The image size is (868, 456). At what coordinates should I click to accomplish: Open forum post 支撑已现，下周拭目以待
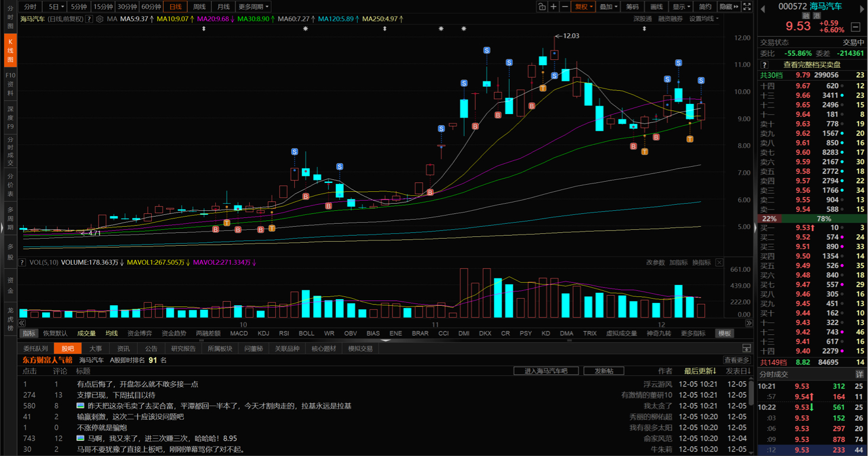(x=116, y=395)
